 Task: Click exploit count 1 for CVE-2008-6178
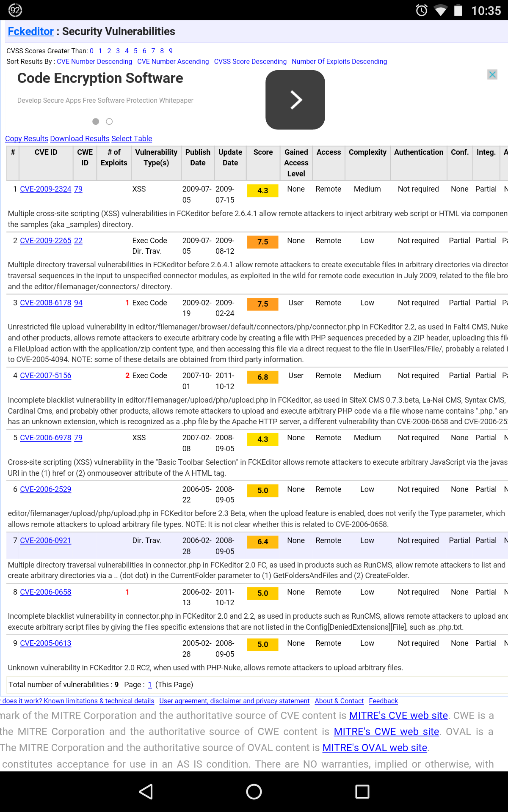(x=127, y=303)
